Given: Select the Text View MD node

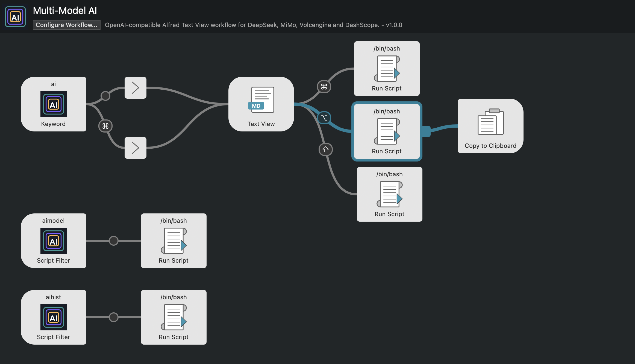Looking at the screenshot, I should pyautogui.click(x=261, y=104).
